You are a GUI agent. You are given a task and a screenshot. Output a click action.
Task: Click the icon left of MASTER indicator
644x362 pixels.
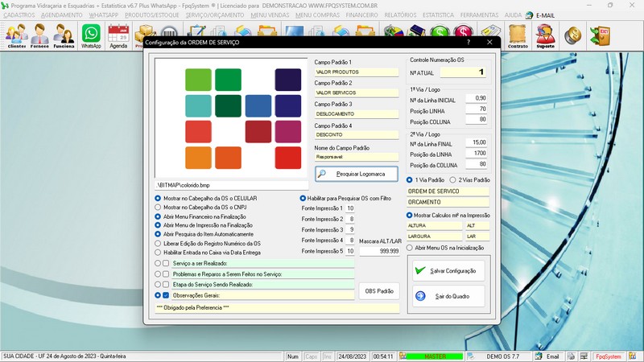click(402, 356)
